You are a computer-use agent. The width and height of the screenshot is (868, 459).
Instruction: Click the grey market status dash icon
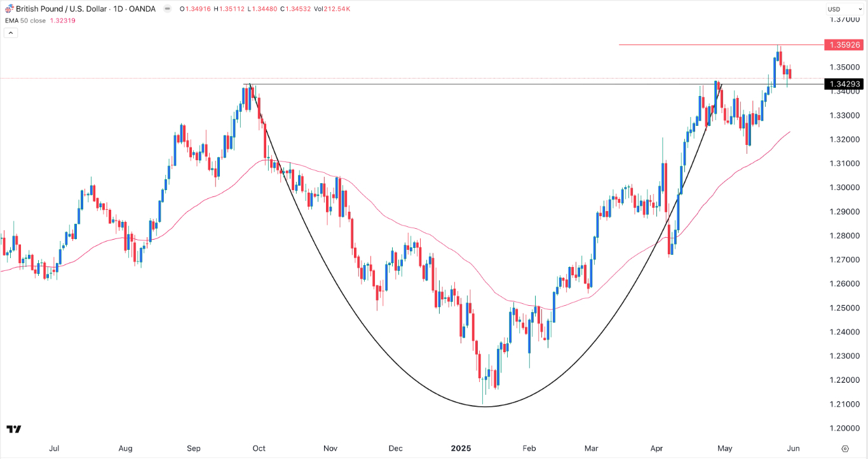[167, 9]
